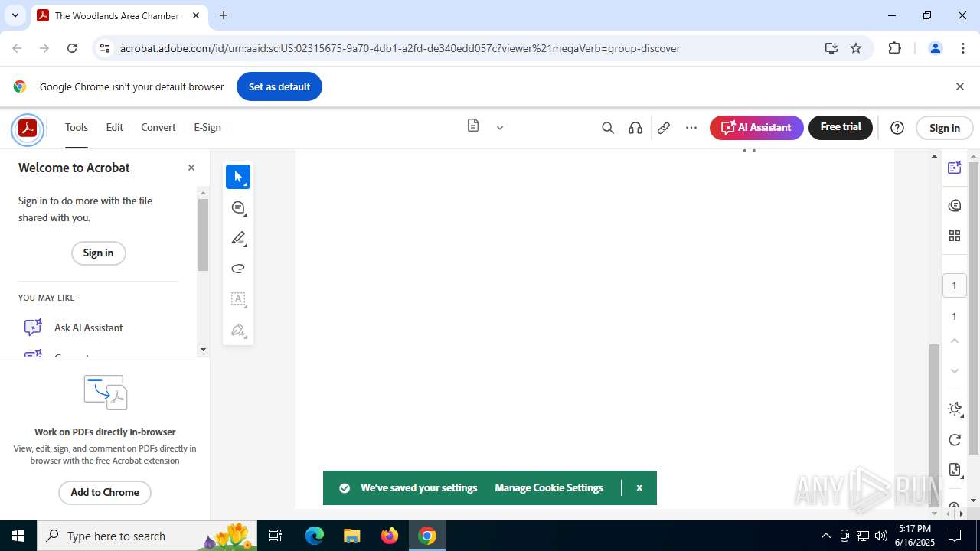Viewport: 980px width, 551px height.
Task: Open the E-Sign menu
Action: click(207, 127)
